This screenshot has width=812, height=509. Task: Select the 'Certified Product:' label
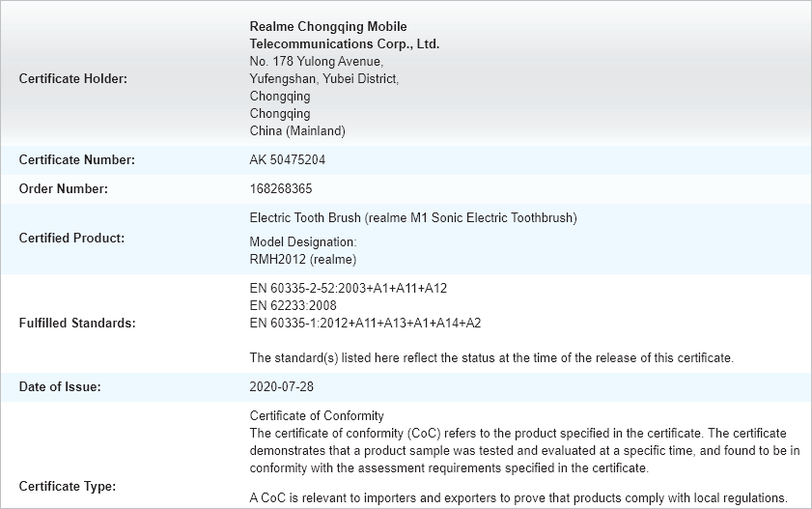click(x=72, y=239)
